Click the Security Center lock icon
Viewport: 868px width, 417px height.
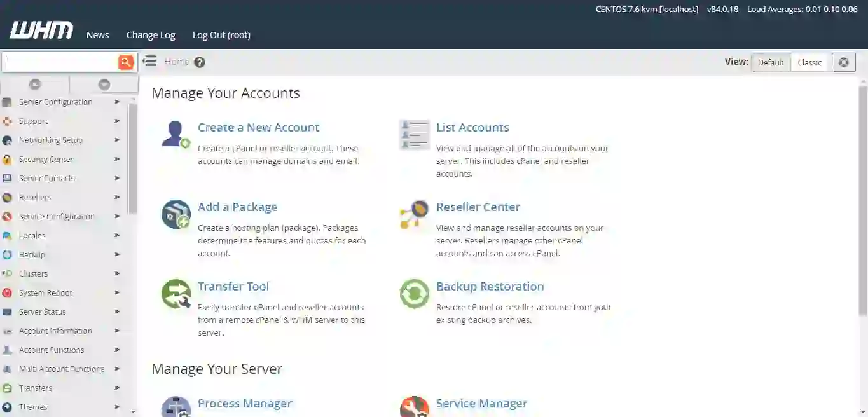(7, 160)
